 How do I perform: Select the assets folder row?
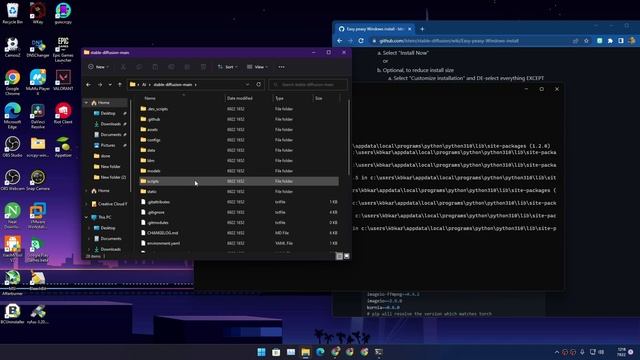pos(239,130)
